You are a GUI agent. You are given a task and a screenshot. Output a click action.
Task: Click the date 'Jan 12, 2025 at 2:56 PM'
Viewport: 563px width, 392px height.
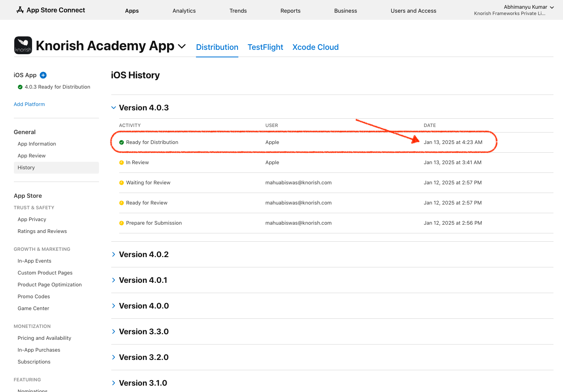453,223
